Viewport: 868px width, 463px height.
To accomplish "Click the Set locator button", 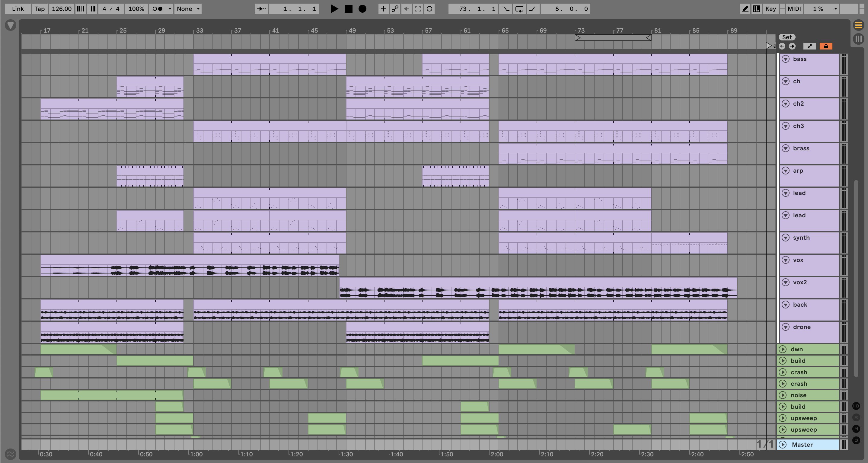I will 787,37.
